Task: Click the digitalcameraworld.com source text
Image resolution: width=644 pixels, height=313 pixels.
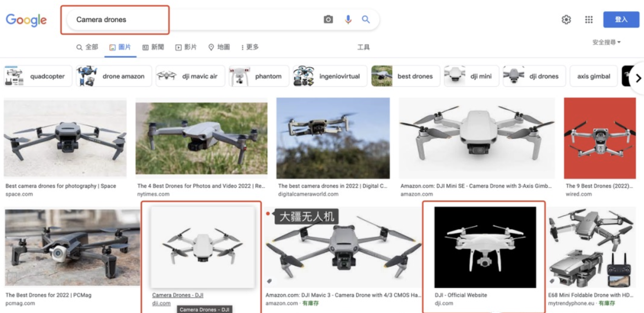Action: click(x=308, y=194)
